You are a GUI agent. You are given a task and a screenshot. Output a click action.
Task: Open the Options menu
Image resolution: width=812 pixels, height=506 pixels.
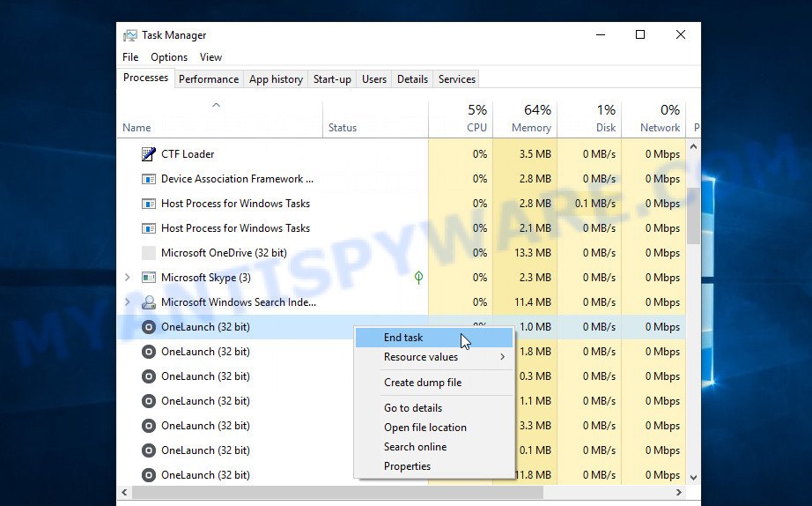click(169, 57)
